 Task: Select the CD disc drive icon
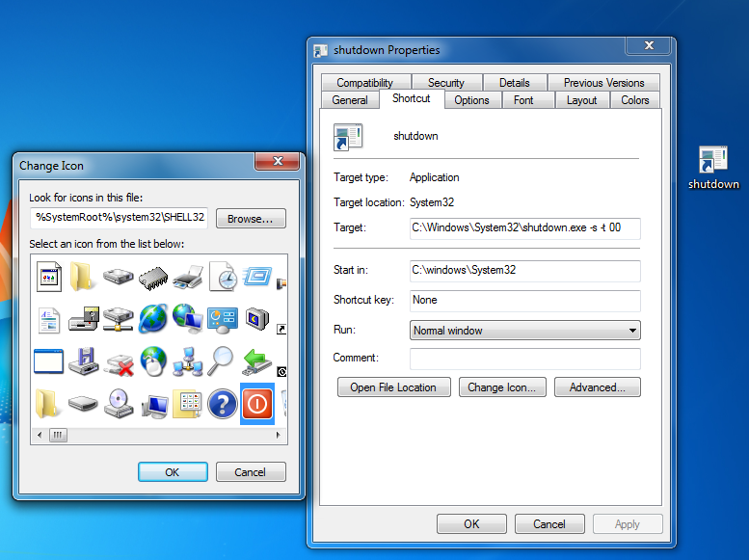coord(119,404)
